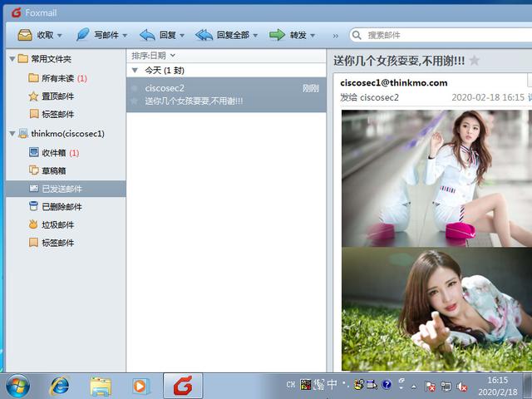Click the blue help question mark tray icon
This screenshot has height=399, width=532.
click(387, 384)
